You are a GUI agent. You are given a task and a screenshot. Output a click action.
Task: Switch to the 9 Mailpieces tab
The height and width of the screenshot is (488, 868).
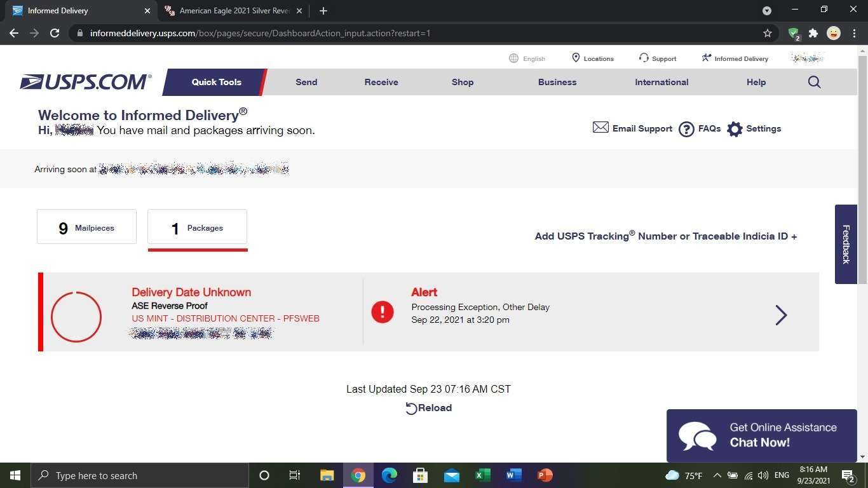pos(86,227)
